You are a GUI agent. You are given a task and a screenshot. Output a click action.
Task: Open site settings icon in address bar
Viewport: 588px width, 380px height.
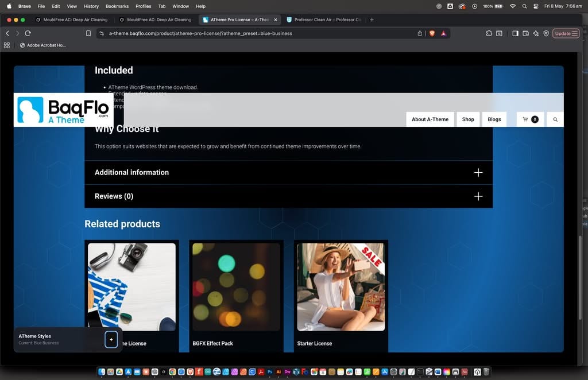102,33
